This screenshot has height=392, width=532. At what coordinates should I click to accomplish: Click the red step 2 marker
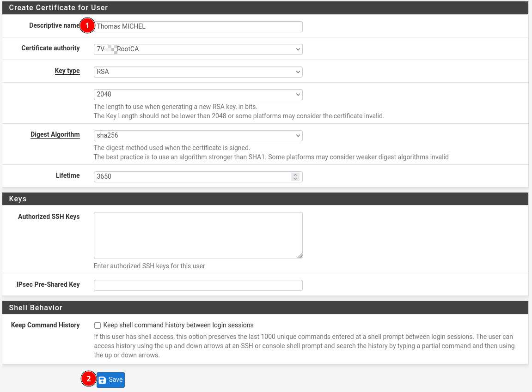tap(88, 379)
